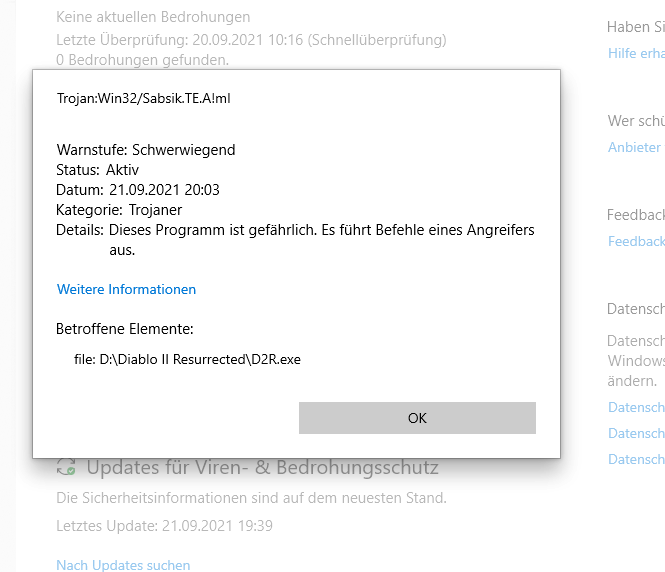Open the first Datenschutz link in the sidebar
The height and width of the screenshot is (572, 665).
(636, 407)
